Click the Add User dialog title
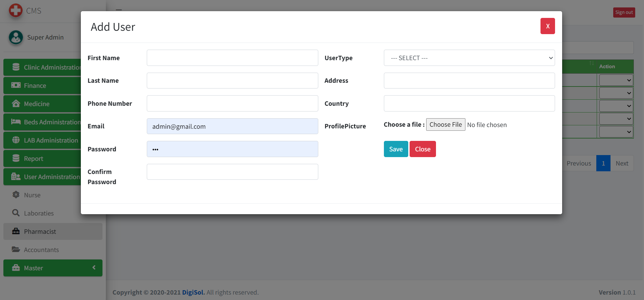Viewport: 644px width, 300px height. point(113,27)
